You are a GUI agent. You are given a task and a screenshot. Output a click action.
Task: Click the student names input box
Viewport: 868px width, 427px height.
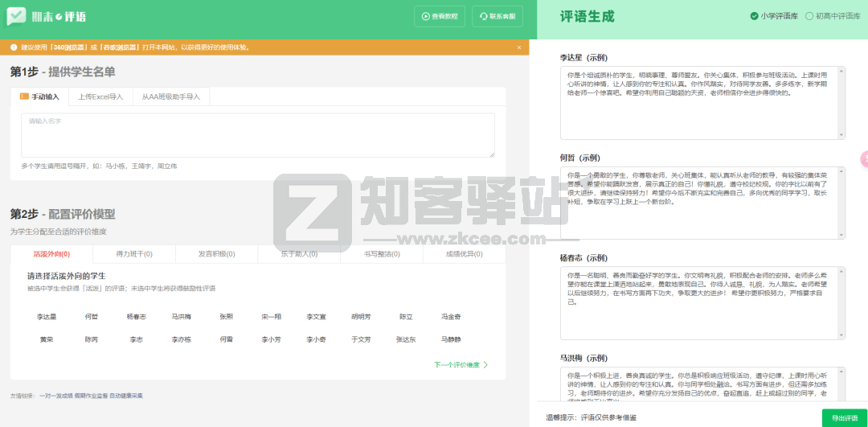point(257,135)
